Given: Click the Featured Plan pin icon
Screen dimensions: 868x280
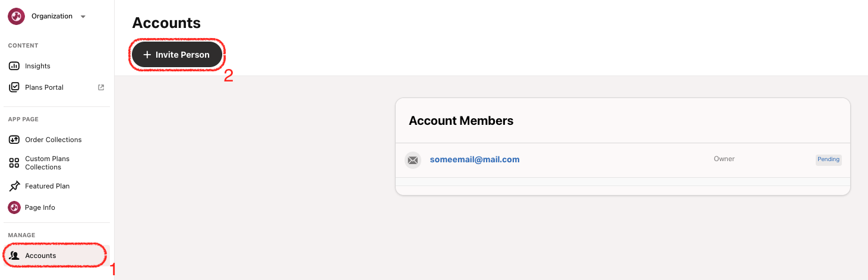Looking at the screenshot, I should 14,186.
